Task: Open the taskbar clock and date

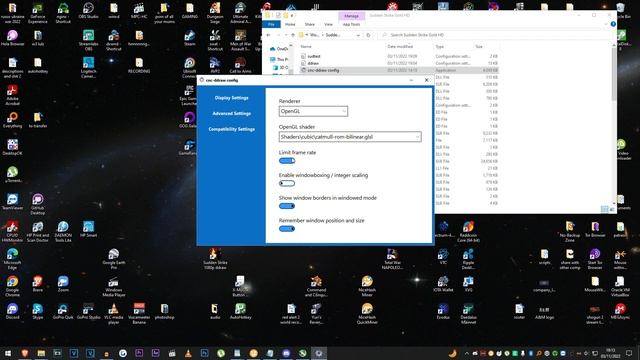Action: tap(611, 353)
